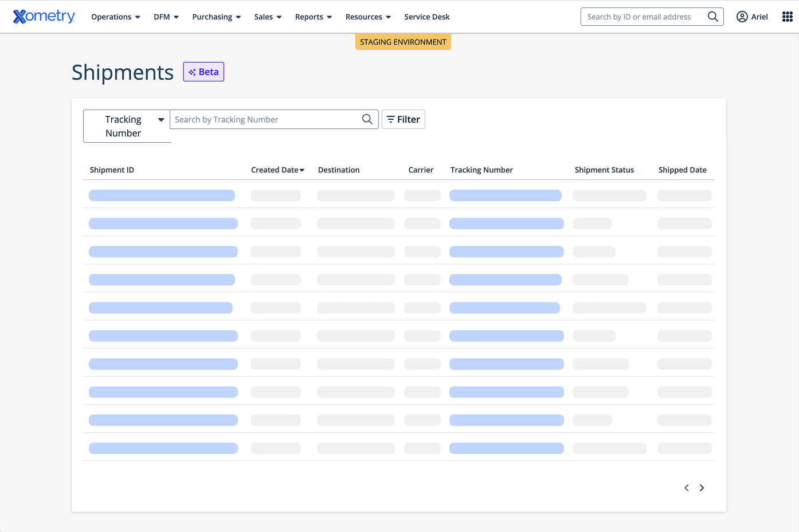Click the Ariel user profile icon
The image size is (799, 532).
point(742,17)
